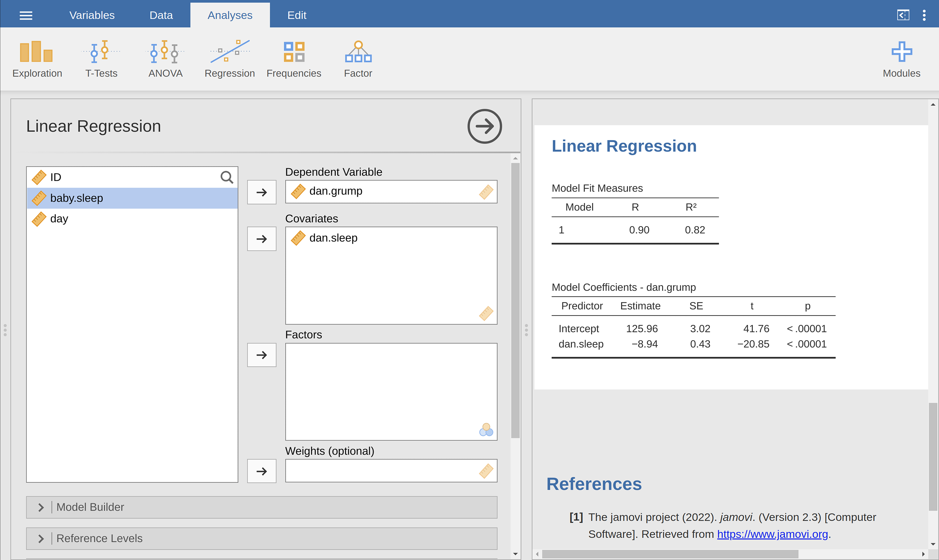Click the Model Fit Measures table title
Viewport: 939px width, 560px height.
(x=597, y=188)
